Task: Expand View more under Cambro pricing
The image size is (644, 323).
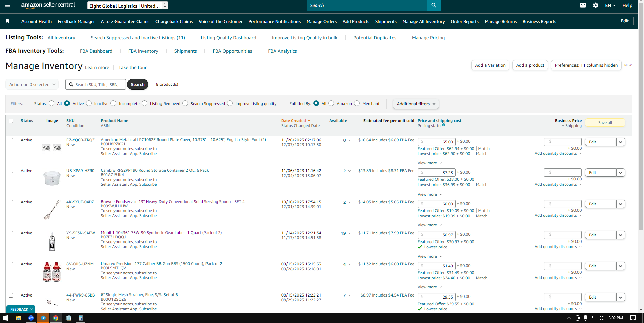Action: click(x=430, y=194)
